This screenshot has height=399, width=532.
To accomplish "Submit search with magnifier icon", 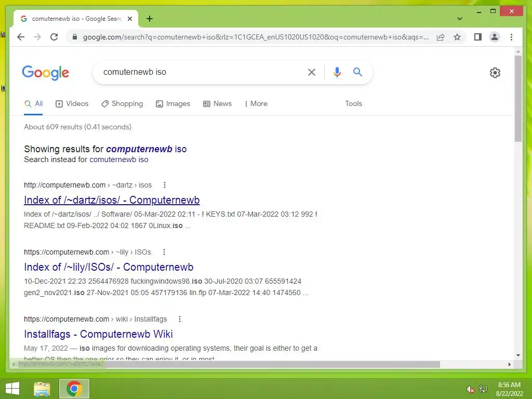I will pyautogui.click(x=357, y=72).
